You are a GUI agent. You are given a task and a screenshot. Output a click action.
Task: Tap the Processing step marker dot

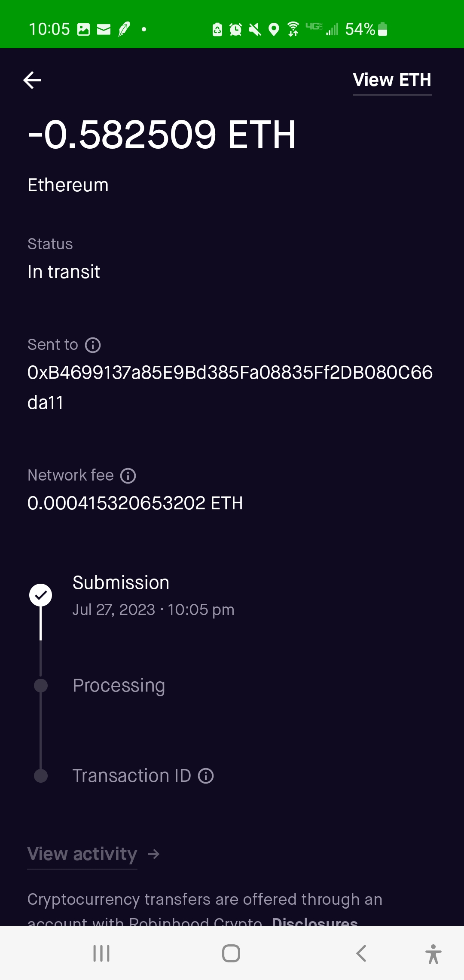click(41, 686)
